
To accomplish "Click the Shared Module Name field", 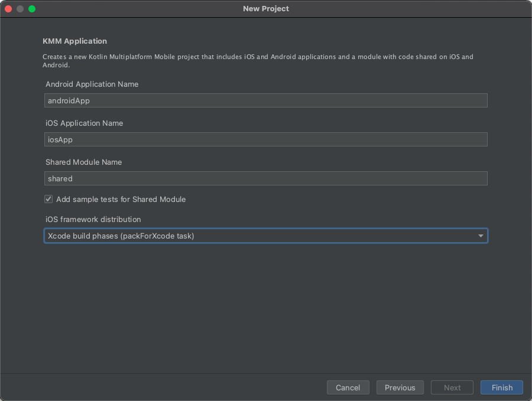I will 266,178.
